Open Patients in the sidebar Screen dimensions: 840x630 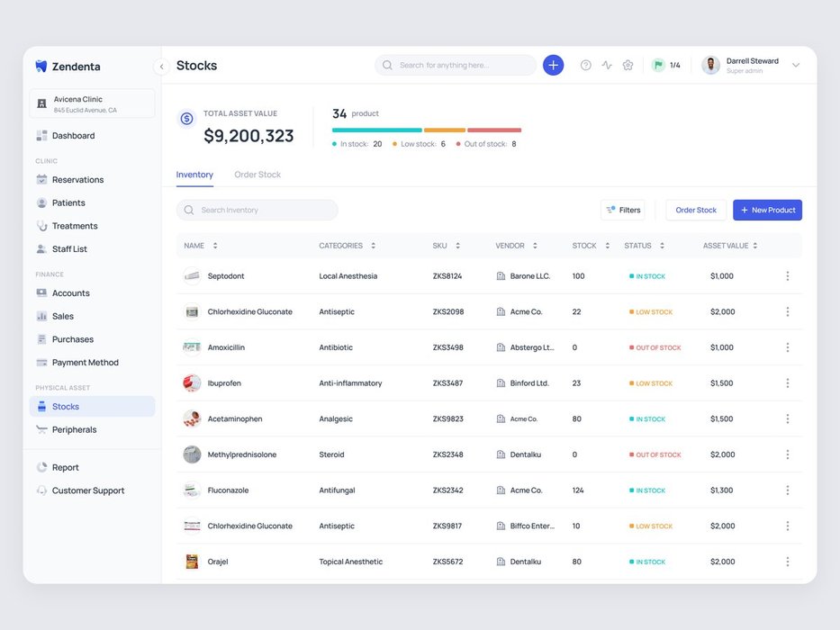tap(68, 203)
